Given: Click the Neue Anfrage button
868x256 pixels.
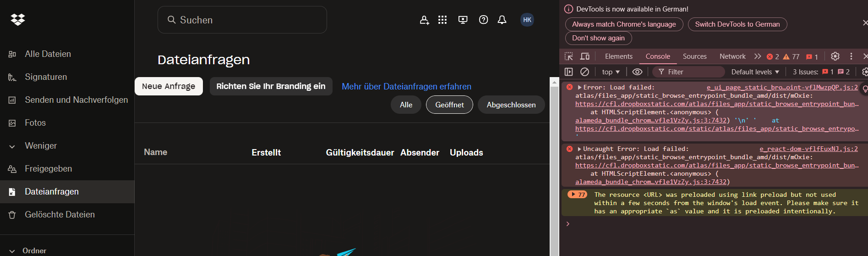Looking at the screenshot, I should tap(169, 86).
